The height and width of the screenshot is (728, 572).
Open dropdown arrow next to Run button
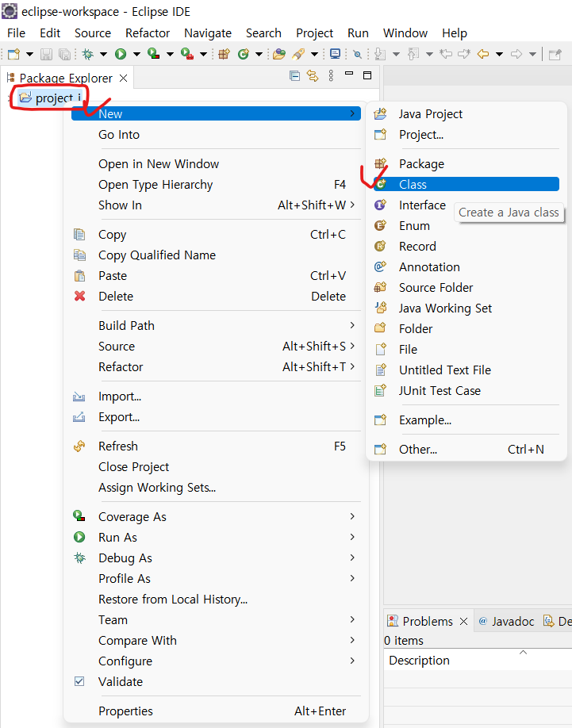click(136, 54)
